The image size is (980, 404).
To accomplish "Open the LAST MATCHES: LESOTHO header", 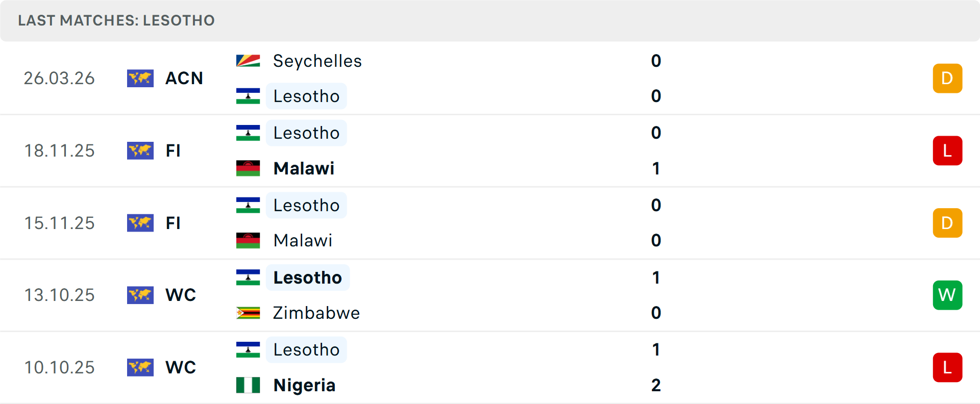I will (x=116, y=20).
